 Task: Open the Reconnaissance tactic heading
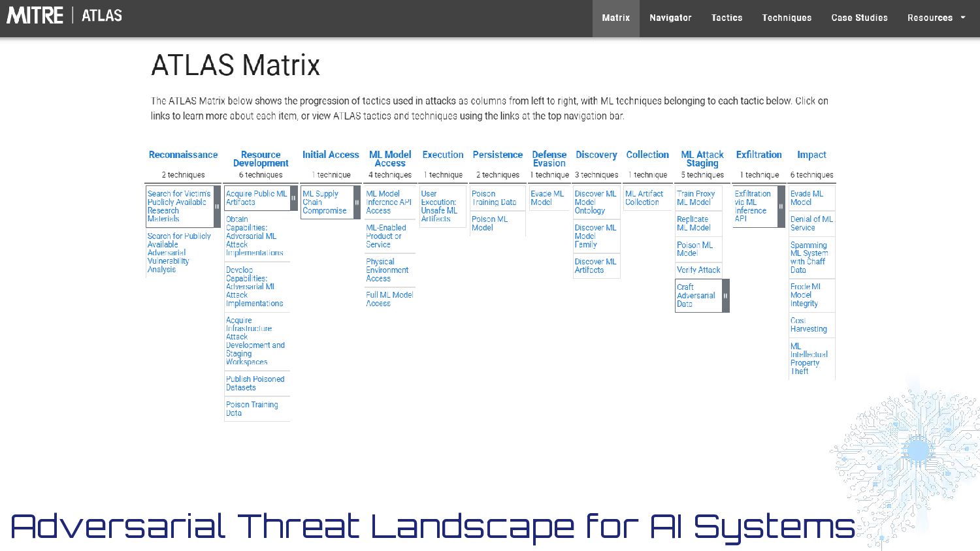pos(183,155)
